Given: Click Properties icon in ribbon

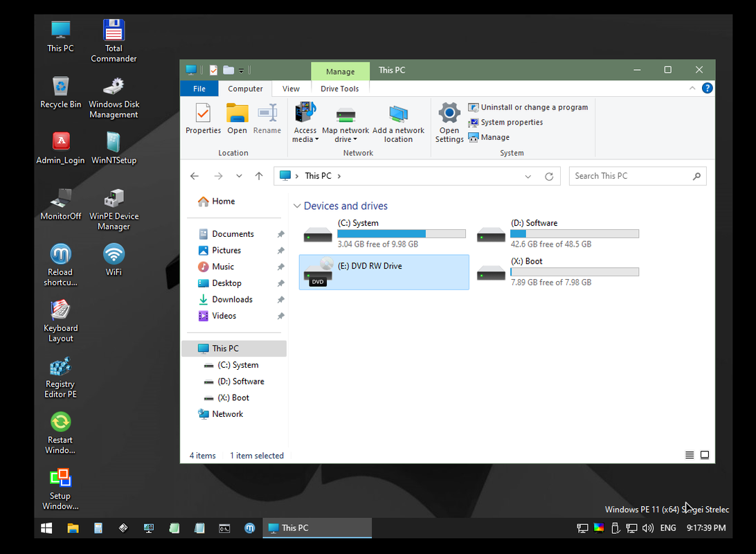Looking at the screenshot, I should pos(203,119).
